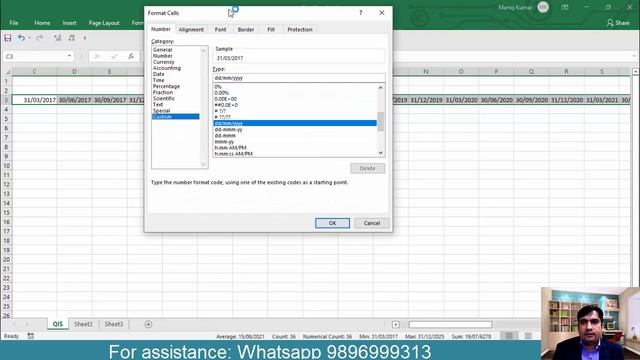
Task: Select Date category
Action: [158, 74]
